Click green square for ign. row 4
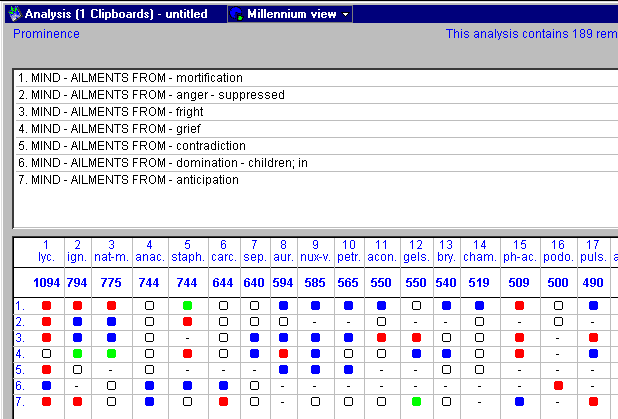618x419 pixels. [x=78, y=354]
